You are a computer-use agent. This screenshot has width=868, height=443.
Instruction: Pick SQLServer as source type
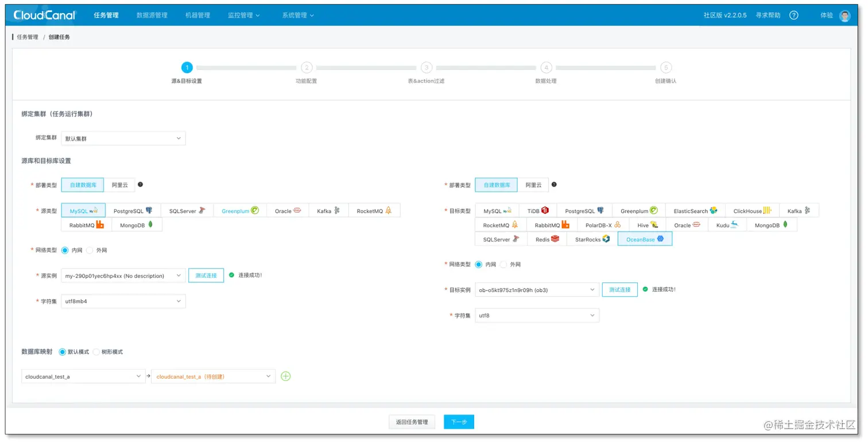coord(187,211)
